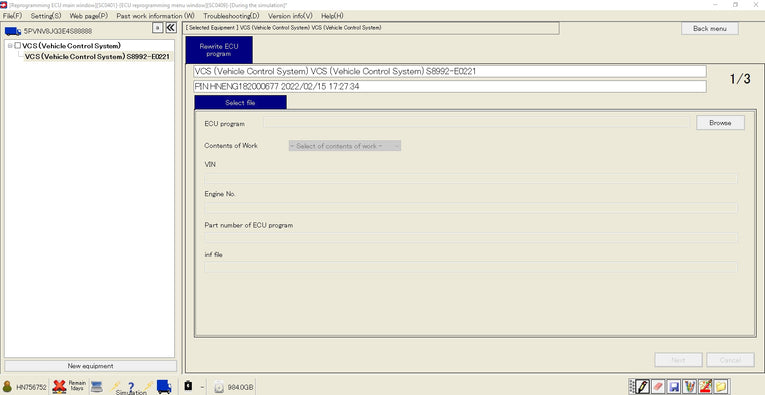Open the yellow folder icon
This screenshot has width=765, height=395.
click(x=721, y=387)
